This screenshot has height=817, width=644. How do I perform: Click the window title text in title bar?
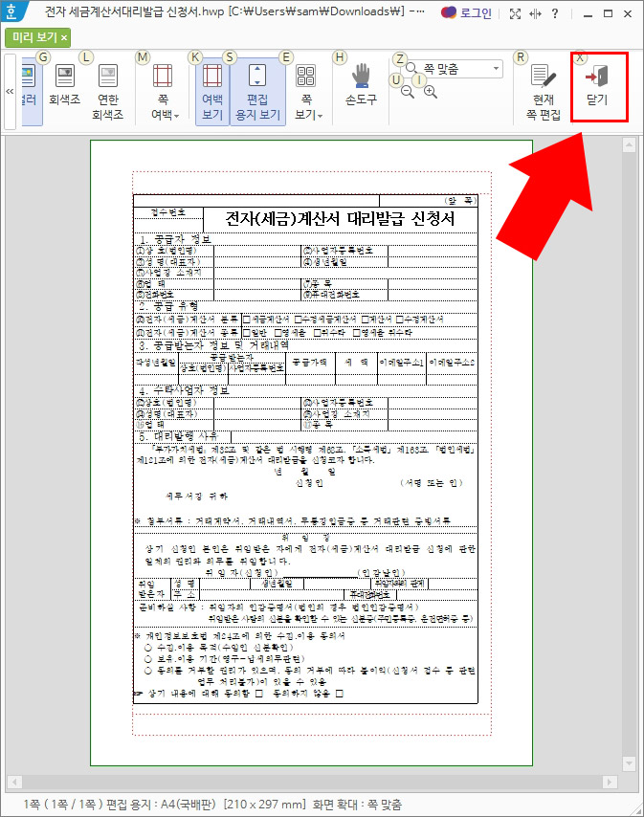[233, 11]
